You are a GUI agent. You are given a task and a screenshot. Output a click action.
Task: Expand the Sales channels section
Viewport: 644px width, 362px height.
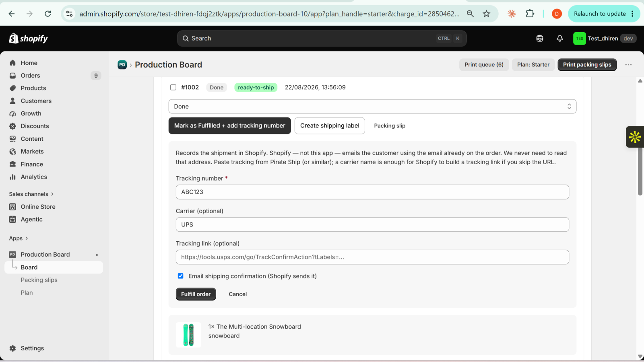(x=31, y=194)
